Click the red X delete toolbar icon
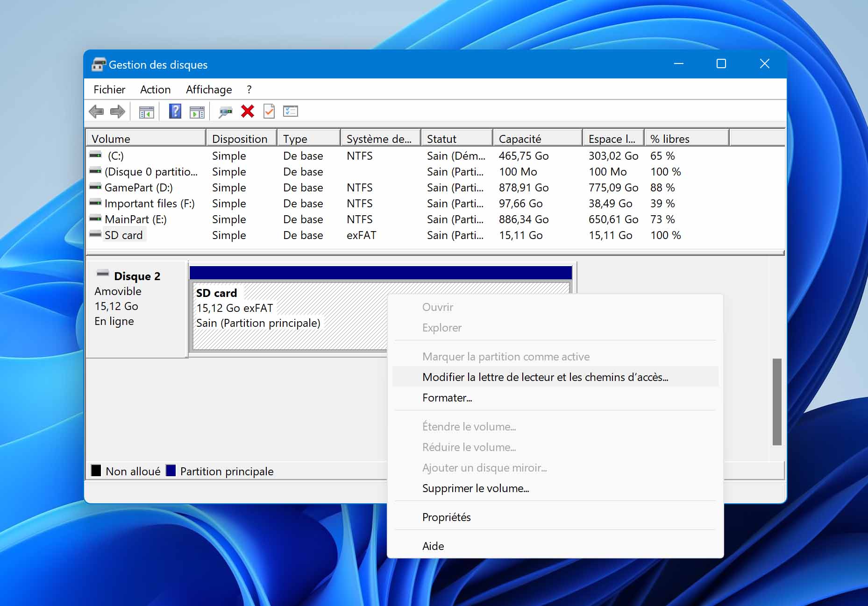The height and width of the screenshot is (606, 868). pyautogui.click(x=248, y=111)
